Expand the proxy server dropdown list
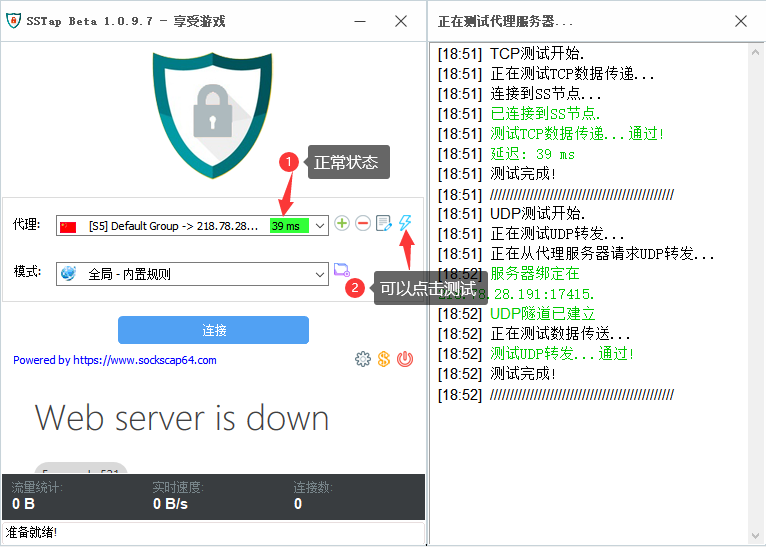The width and height of the screenshot is (766, 547). click(x=320, y=226)
